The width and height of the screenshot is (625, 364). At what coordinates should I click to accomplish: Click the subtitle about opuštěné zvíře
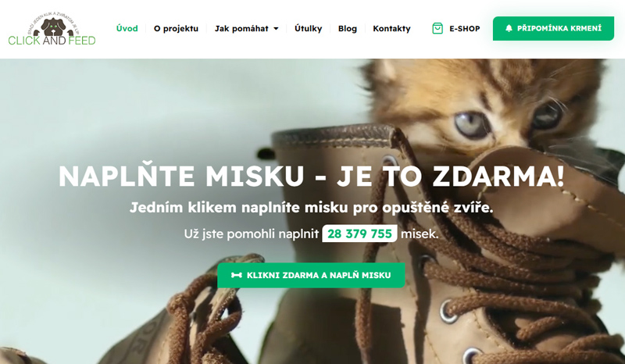point(311,207)
